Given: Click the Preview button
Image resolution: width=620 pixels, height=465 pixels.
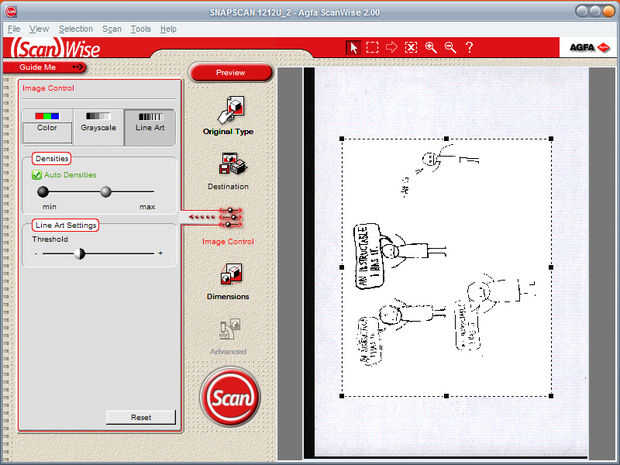Looking at the screenshot, I should pos(231,73).
